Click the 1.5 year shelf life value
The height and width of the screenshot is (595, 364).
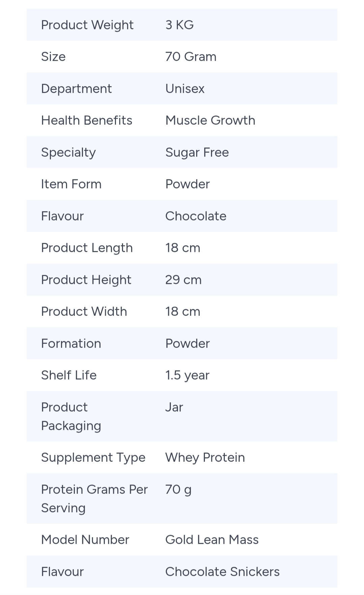pyautogui.click(x=187, y=375)
